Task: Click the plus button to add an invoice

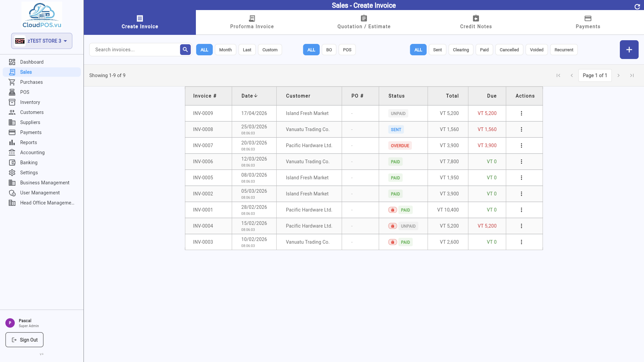Action: (629, 50)
